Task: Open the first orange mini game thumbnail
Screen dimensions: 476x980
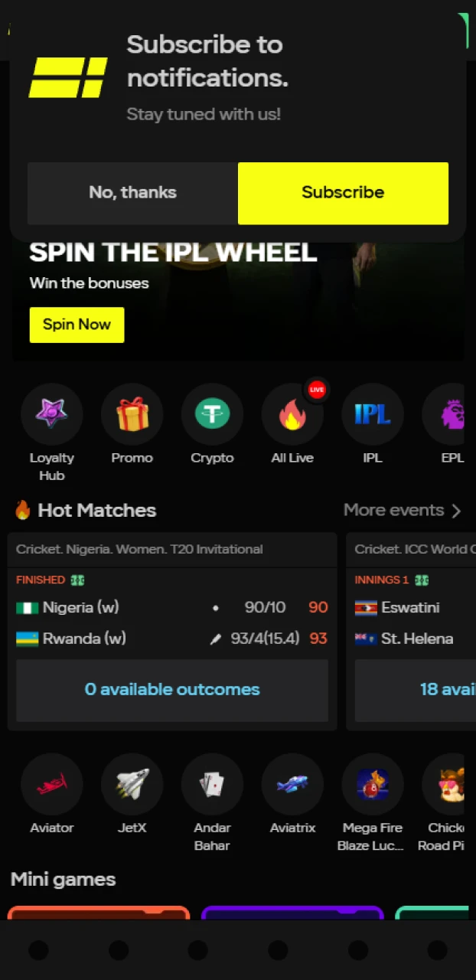Action: pos(99,913)
